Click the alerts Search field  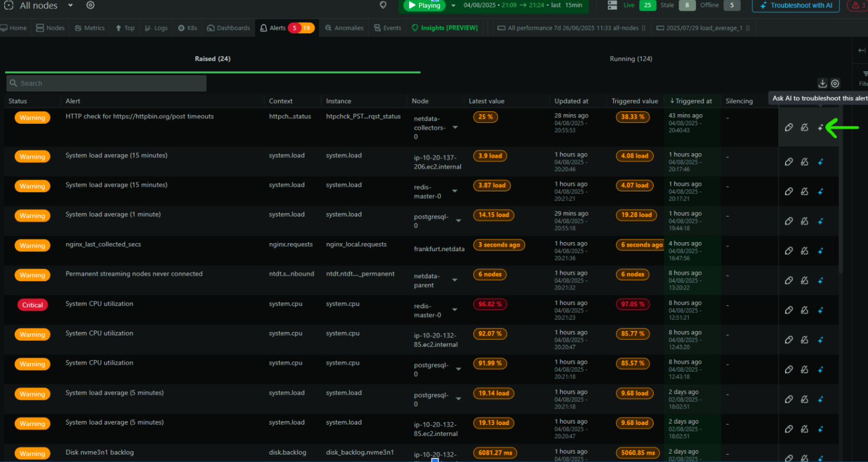pos(106,83)
